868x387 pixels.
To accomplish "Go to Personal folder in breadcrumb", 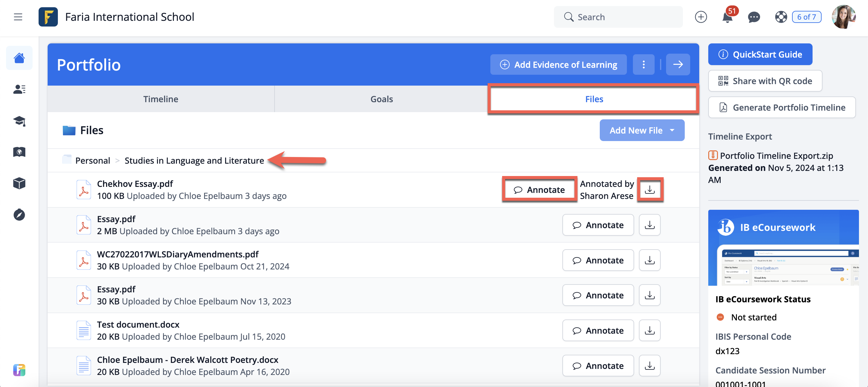I will 92,160.
